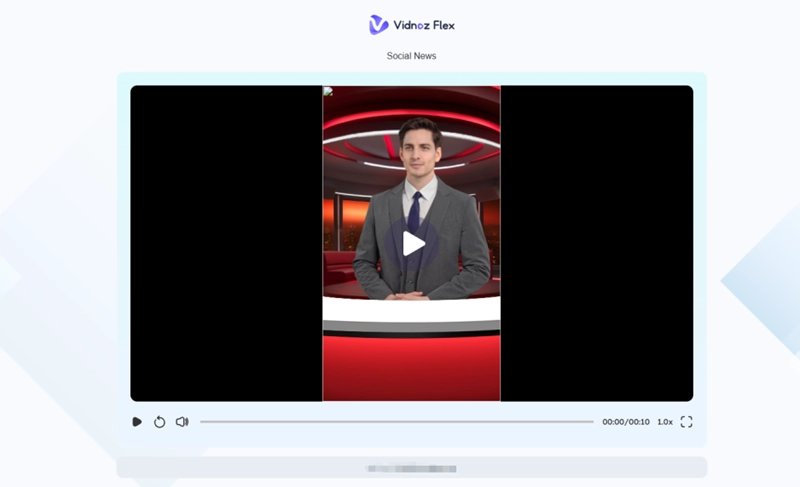Click the large play button on the video
Viewport: 800px width, 487px height.
(413, 243)
